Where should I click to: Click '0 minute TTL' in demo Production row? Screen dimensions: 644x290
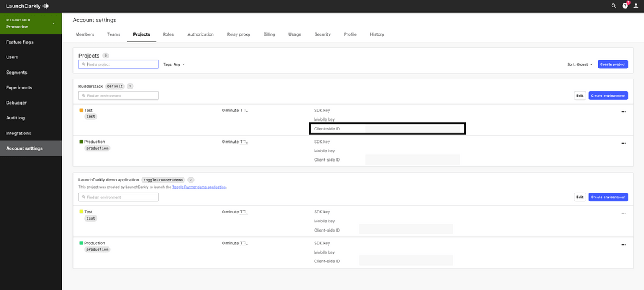(x=235, y=243)
